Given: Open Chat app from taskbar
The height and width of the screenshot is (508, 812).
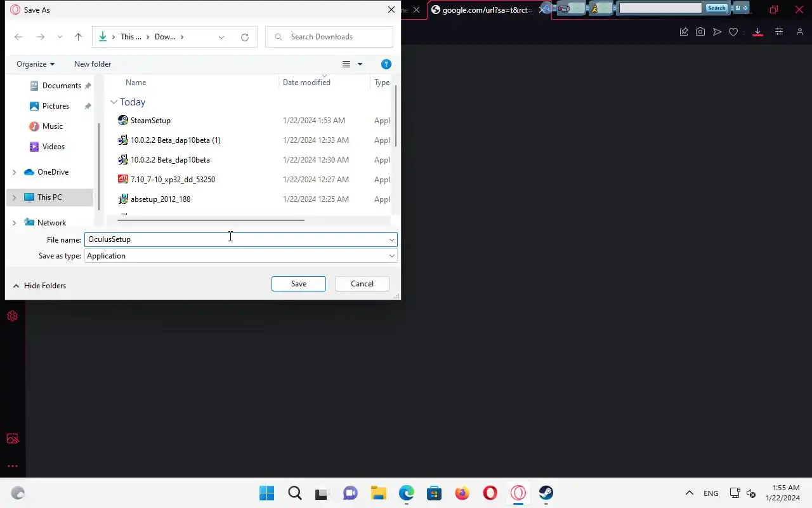Looking at the screenshot, I should (350, 493).
